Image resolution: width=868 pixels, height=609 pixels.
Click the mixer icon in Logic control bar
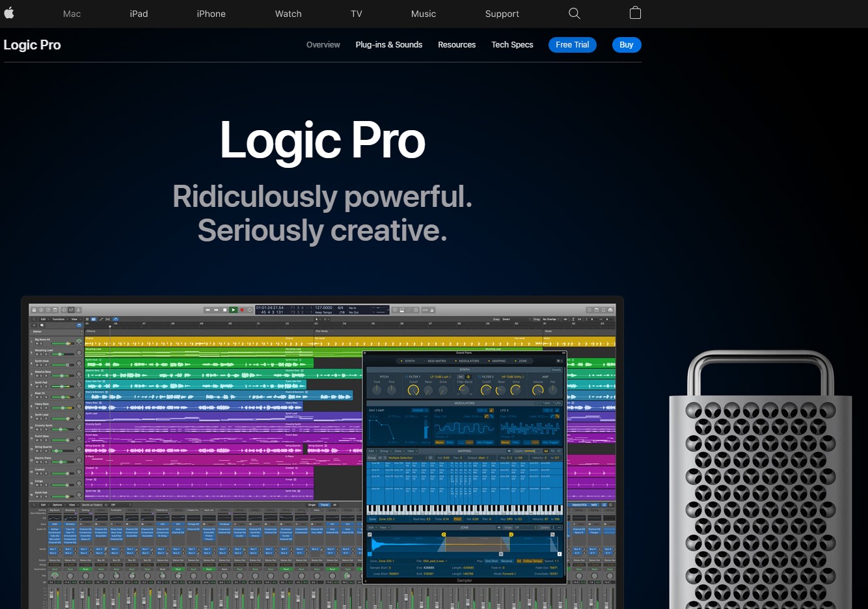[x=71, y=310]
